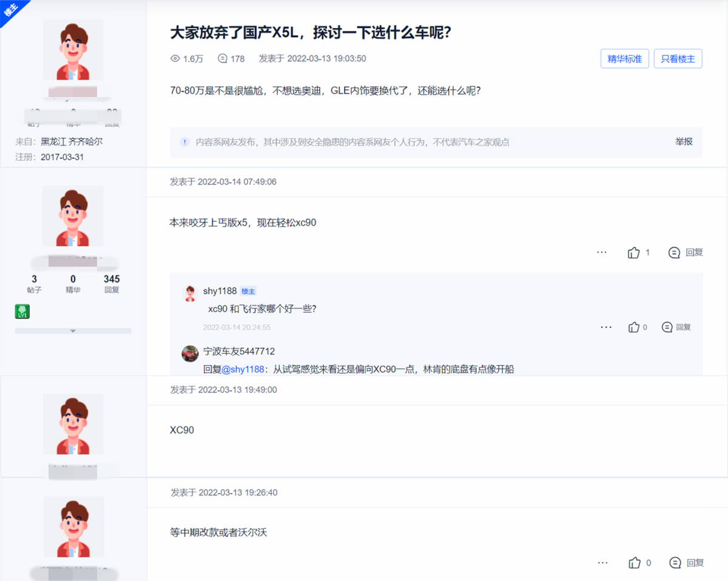728x581 pixels.
Task: Open 宁波车友5447712 avatar thumbnail
Action: [190, 353]
